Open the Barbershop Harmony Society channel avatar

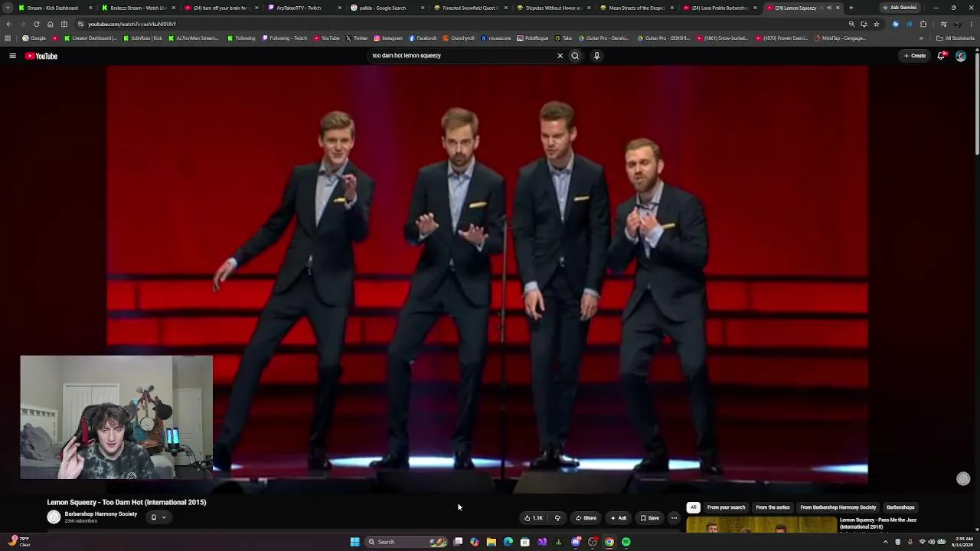pyautogui.click(x=54, y=517)
